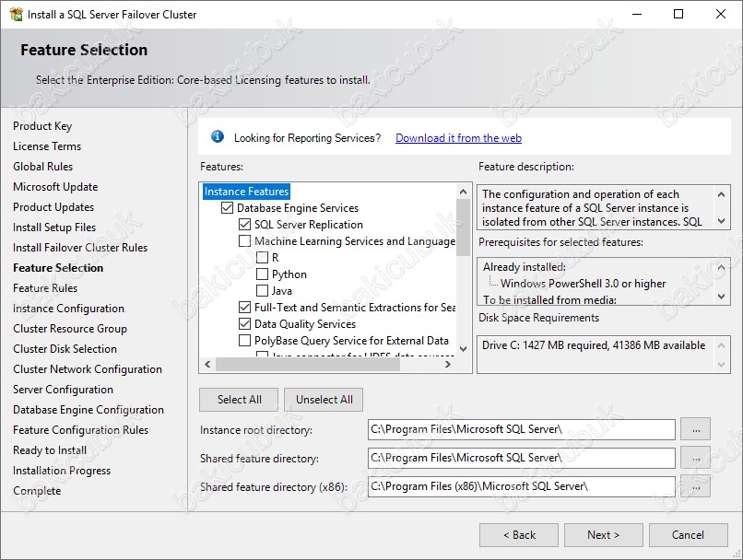Image resolution: width=743 pixels, height=560 pixels.
Task: Enable Machine Learning Services and Language checkbox
Action: coord(244,241)
